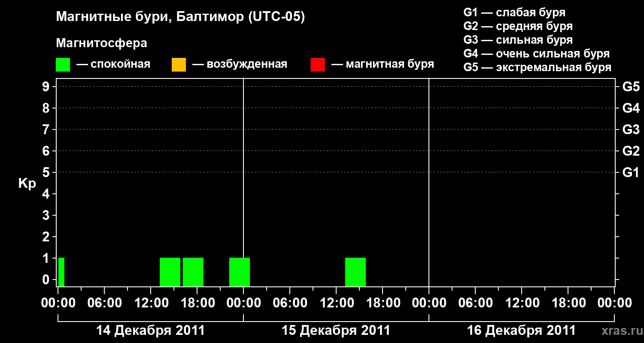
Task: Click the Kp axis value 7
Action: coord(47,129)
